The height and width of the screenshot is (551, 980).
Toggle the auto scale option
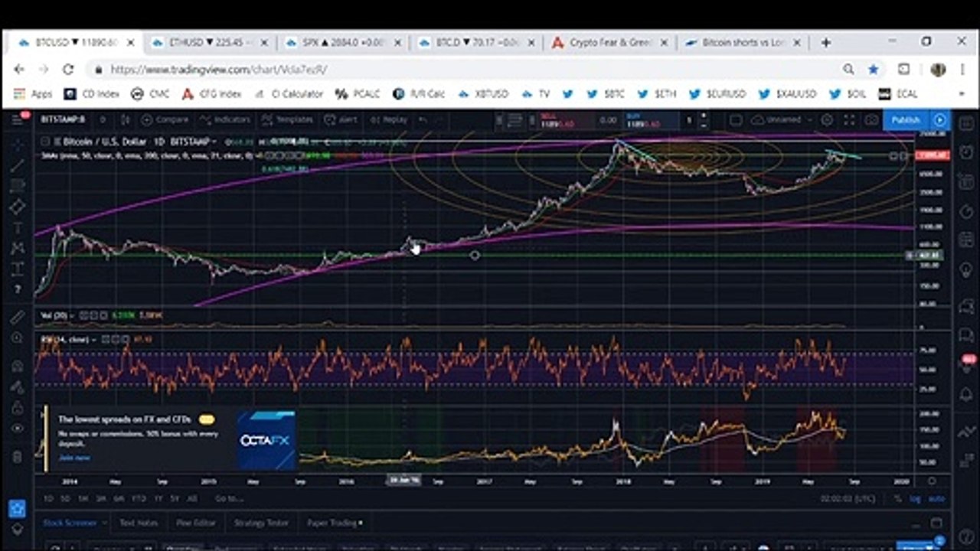(936, 498)
